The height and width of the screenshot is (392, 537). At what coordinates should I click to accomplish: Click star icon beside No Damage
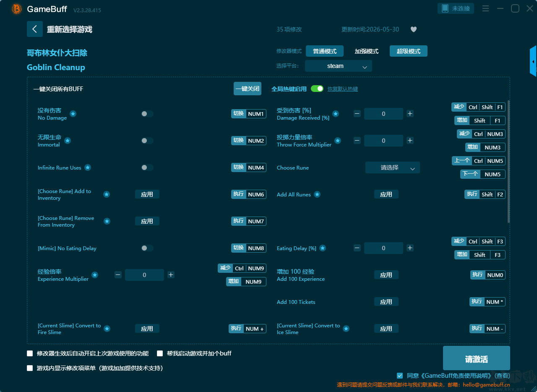73,114
